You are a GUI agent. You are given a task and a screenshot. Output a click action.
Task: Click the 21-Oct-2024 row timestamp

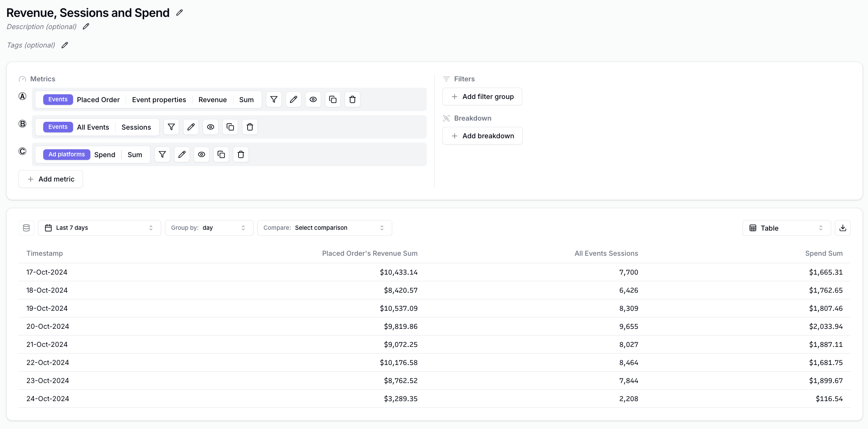tap(47, 345)
